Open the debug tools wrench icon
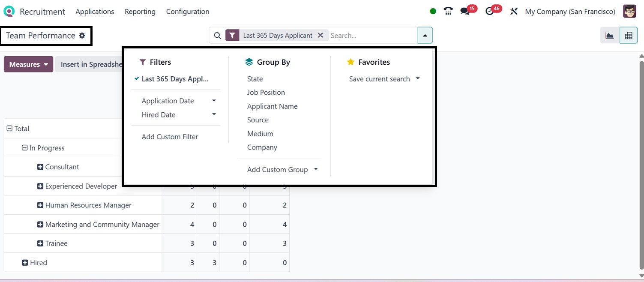Viewport: 644px width, 282px height. 514,12
